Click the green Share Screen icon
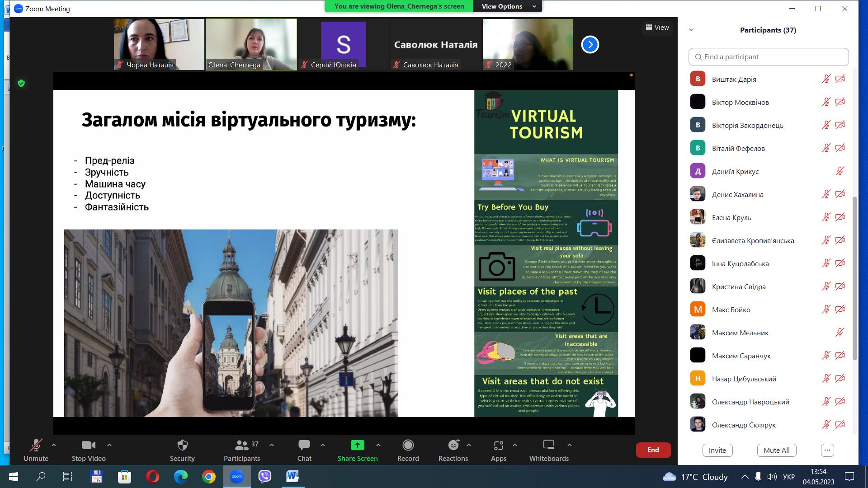The image size is (868, 488). [x=357, y=446]
